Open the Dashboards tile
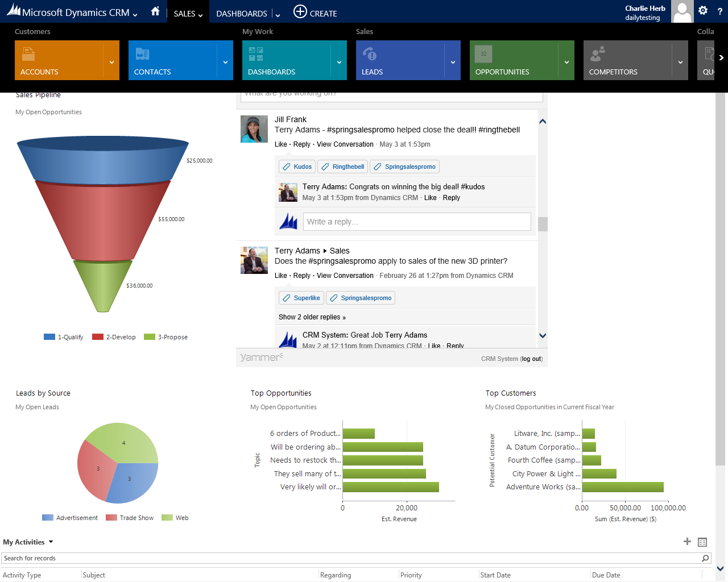Viewport: 728px width, 582px height. (x=287, y=60)
